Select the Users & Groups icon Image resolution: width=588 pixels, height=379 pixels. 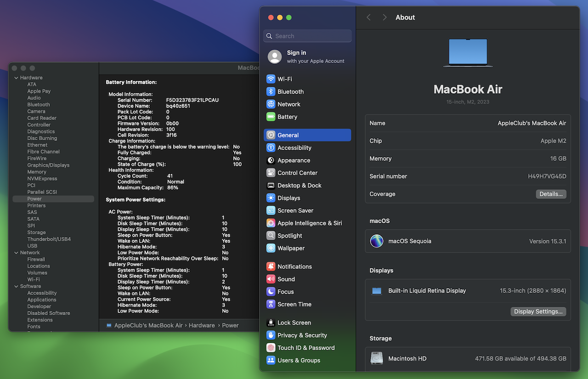click(x=271, y=360)
